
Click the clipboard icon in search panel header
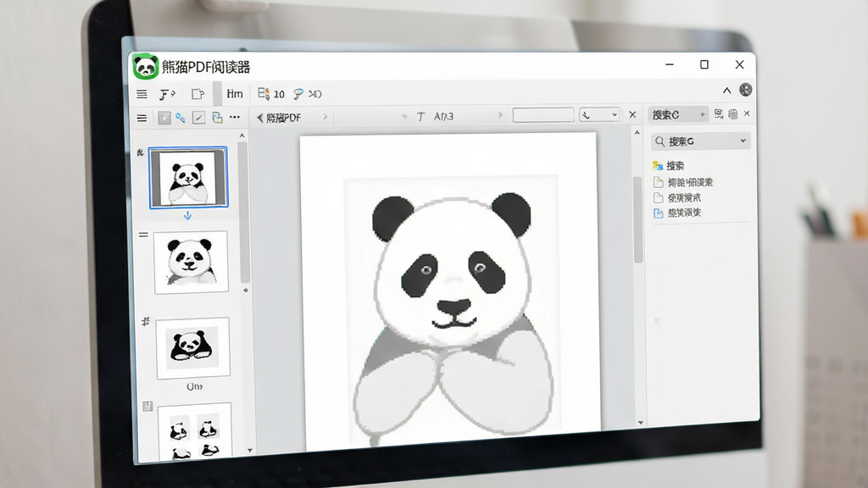click(x=733, y=114)
